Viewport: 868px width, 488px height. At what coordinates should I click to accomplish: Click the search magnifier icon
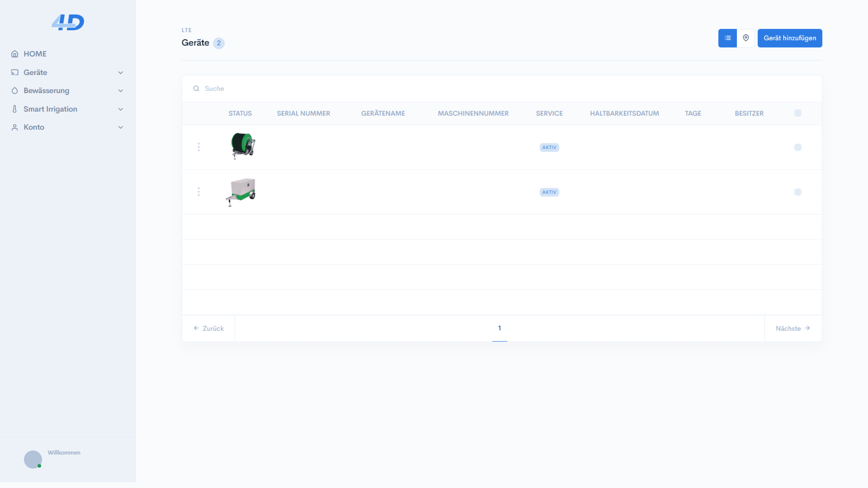coord(196,89)
